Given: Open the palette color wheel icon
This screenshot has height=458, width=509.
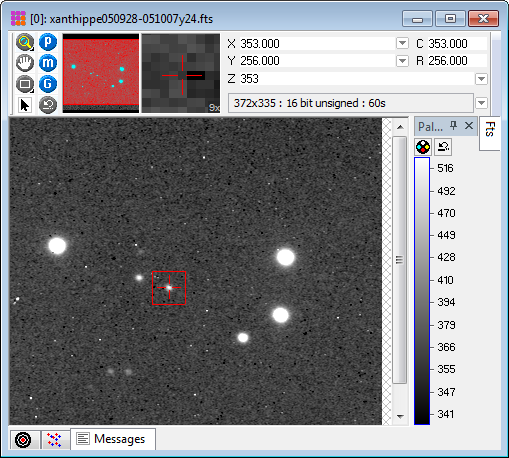Looking at the screenshot, I should coord(423,147).
